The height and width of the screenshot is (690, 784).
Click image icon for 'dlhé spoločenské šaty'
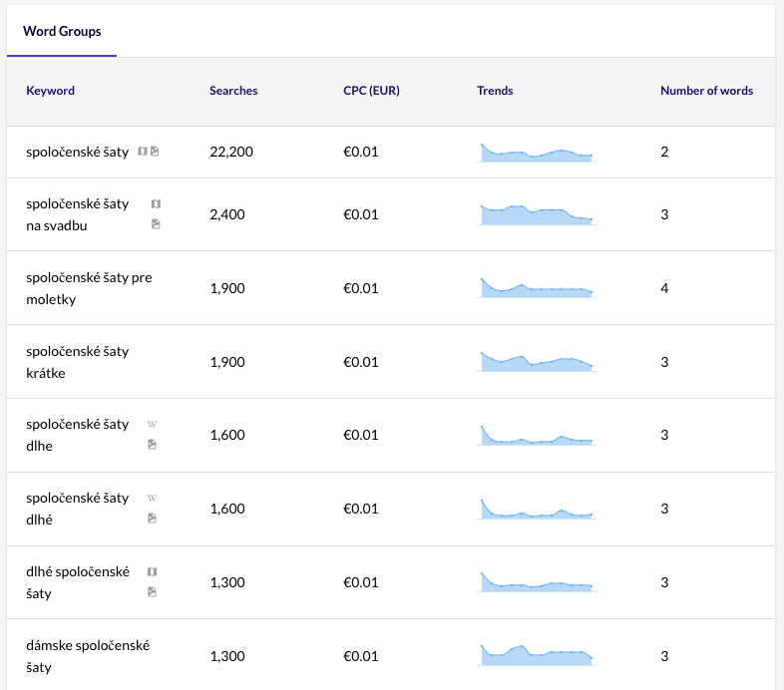pos(152,592)
